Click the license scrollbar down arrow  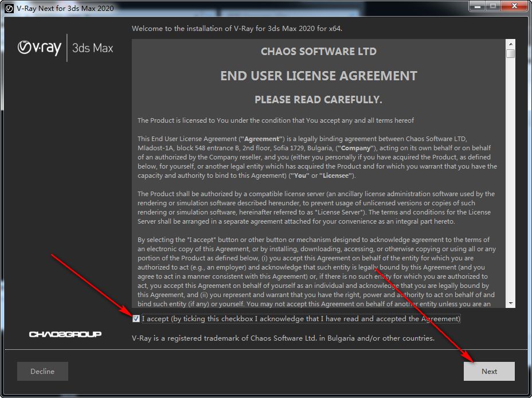[x=510, y=303]
